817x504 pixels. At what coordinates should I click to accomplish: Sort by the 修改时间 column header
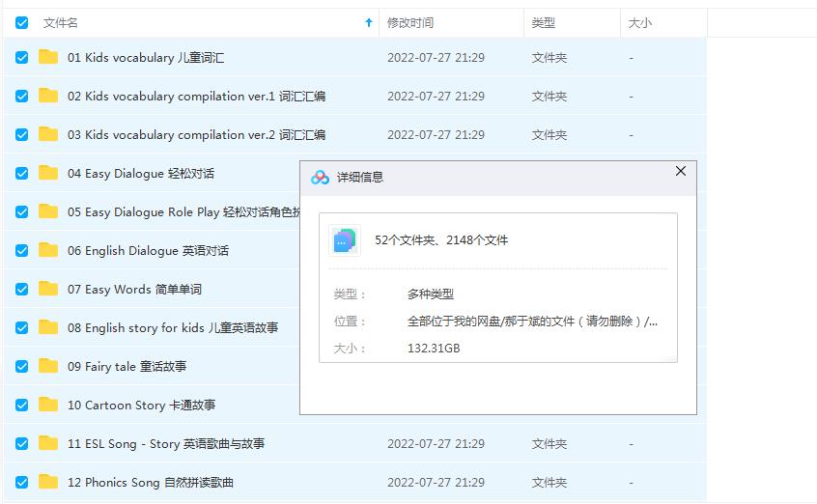tap(410, 22)
